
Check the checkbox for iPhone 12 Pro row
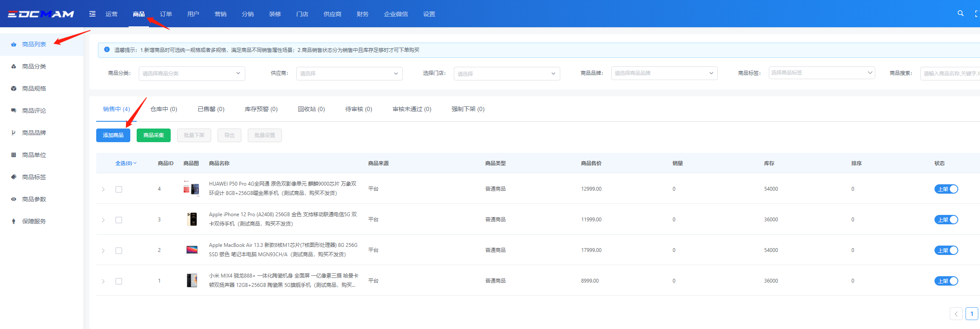tap(119, 220)
